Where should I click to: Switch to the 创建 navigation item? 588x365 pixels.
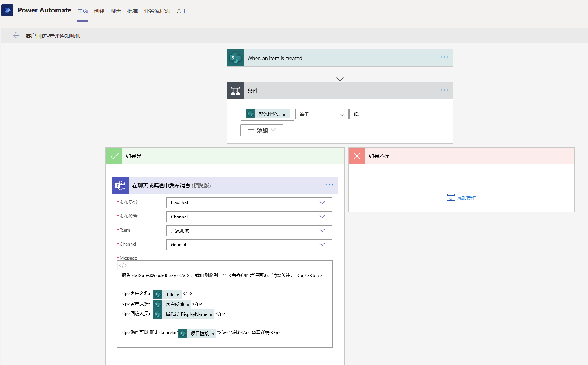pyautogui.click(x=99, y=11)
